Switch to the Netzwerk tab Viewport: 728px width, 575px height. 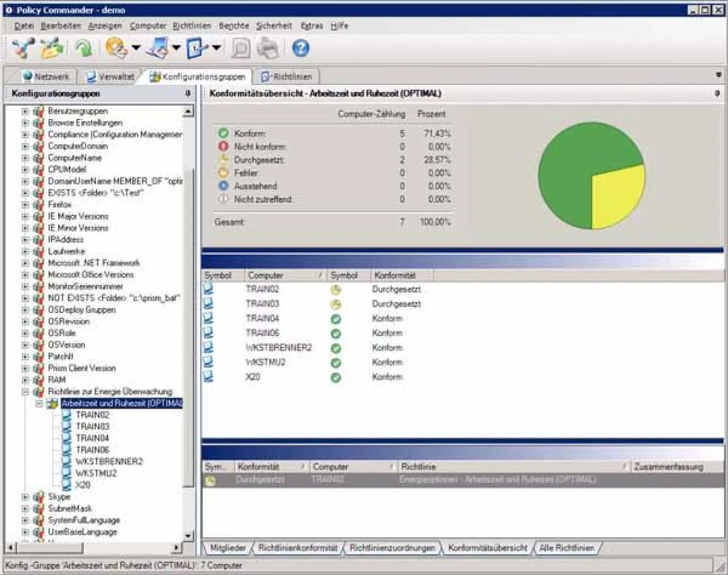coord(46,77)
